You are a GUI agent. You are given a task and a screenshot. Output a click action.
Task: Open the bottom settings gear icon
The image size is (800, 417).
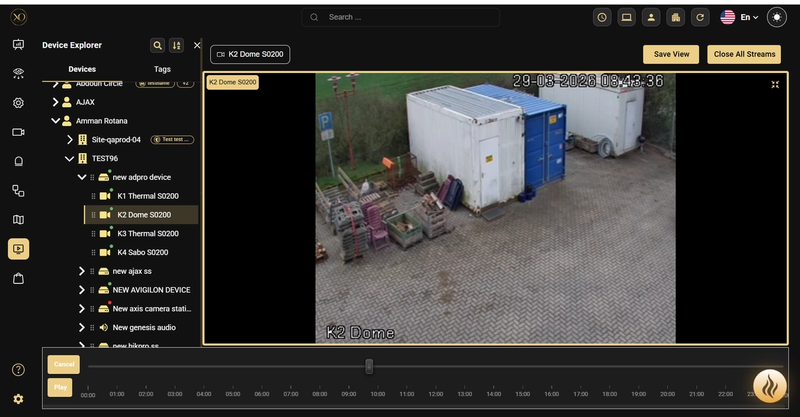click(18, 399)
